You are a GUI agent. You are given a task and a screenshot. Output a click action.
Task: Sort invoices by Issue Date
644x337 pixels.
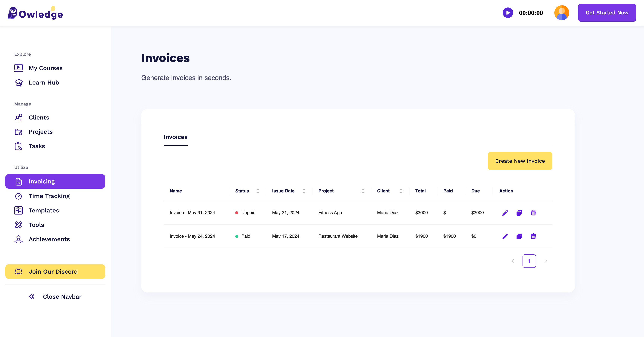pyautogui.click(x=304, y=191)
